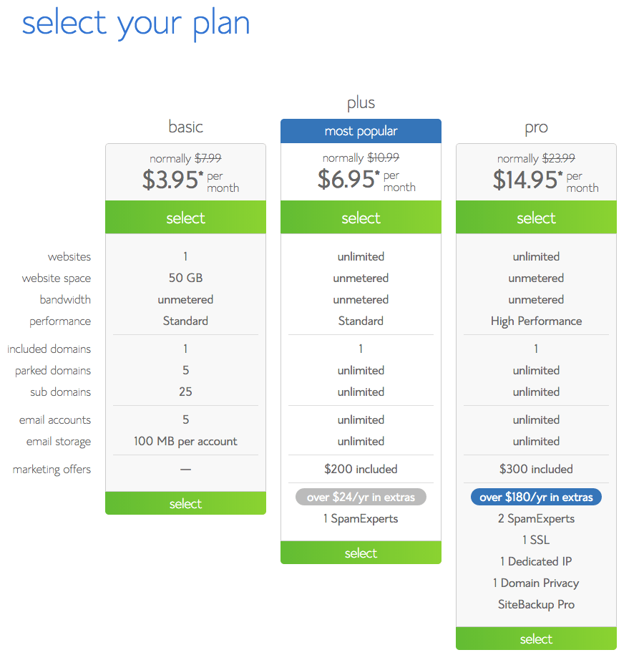Click the $14.95 price on the pro plan

528,178
